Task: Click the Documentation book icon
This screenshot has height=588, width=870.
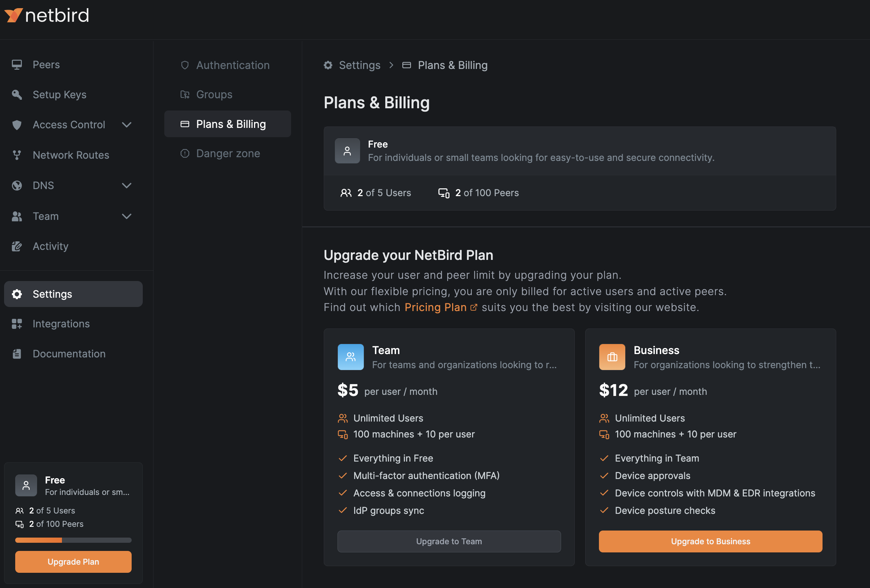Action: coord(17,354)
